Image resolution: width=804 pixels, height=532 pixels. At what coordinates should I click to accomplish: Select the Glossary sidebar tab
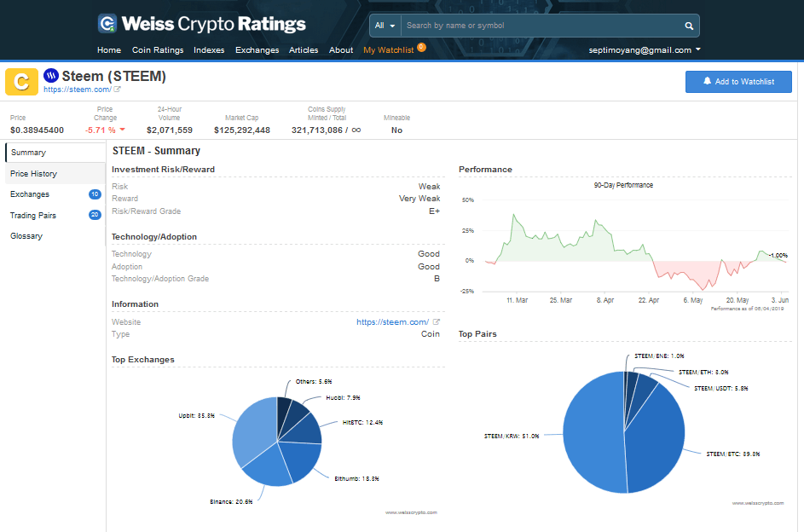click(x=55, y=236)
